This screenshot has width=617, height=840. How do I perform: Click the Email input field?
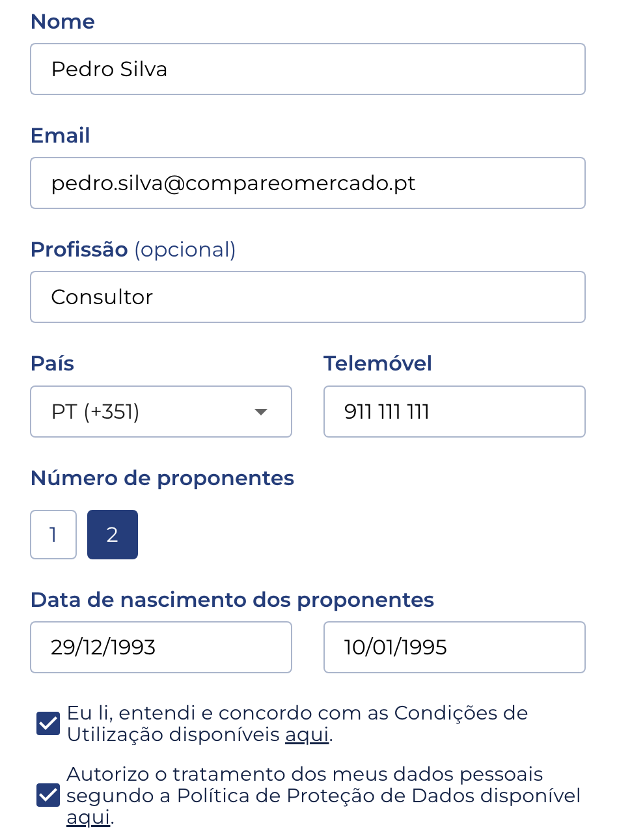pyautogui.click(x=308, y=183)
